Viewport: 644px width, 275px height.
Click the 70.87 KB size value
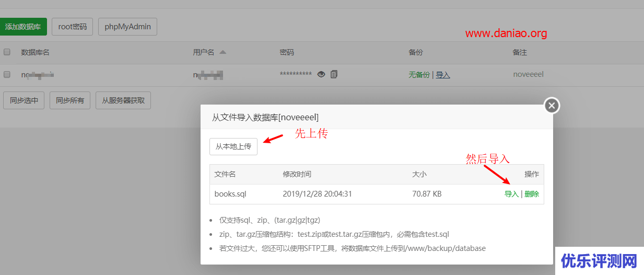pyautogui.click(x=427, y=194)
